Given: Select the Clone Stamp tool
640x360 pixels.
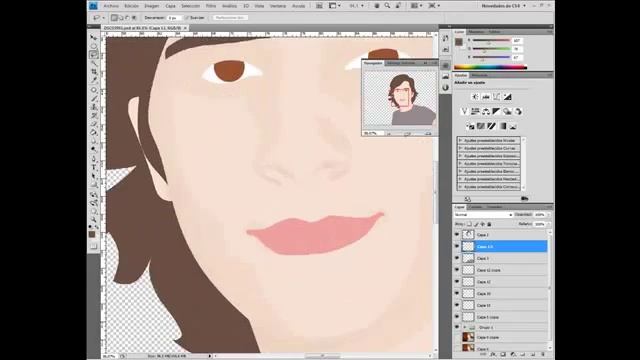Looking at the screenshot, I should coord(94,107).
